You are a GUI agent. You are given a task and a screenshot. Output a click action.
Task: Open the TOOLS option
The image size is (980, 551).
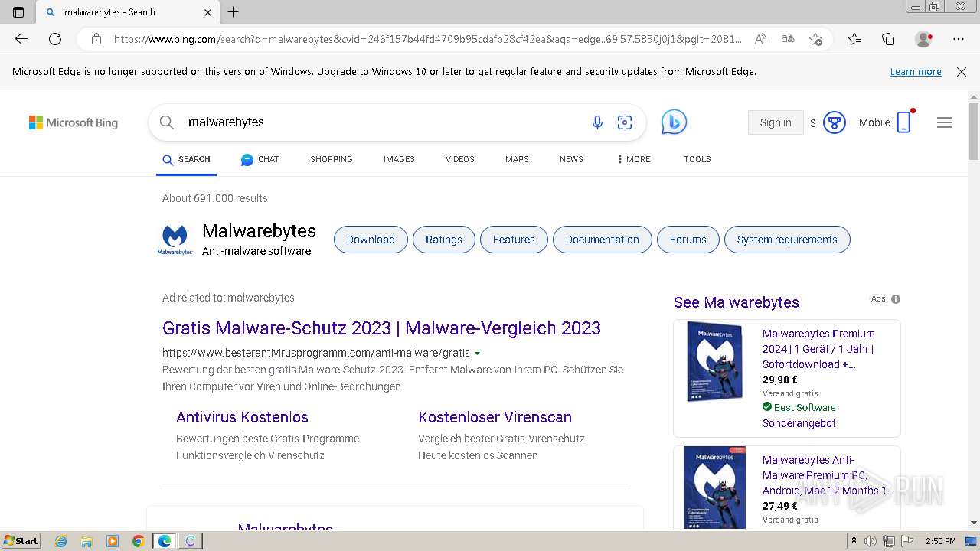tap(697, 159)
